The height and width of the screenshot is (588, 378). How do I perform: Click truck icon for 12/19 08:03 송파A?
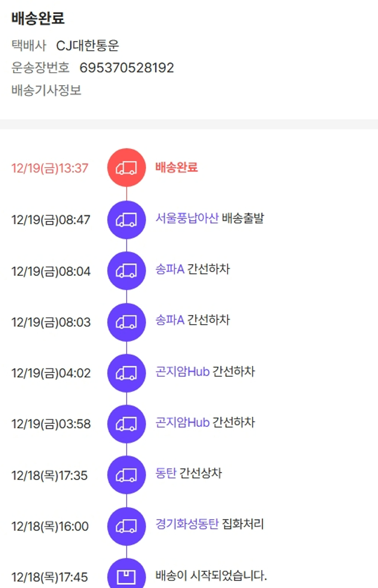(x=127, y=322)
